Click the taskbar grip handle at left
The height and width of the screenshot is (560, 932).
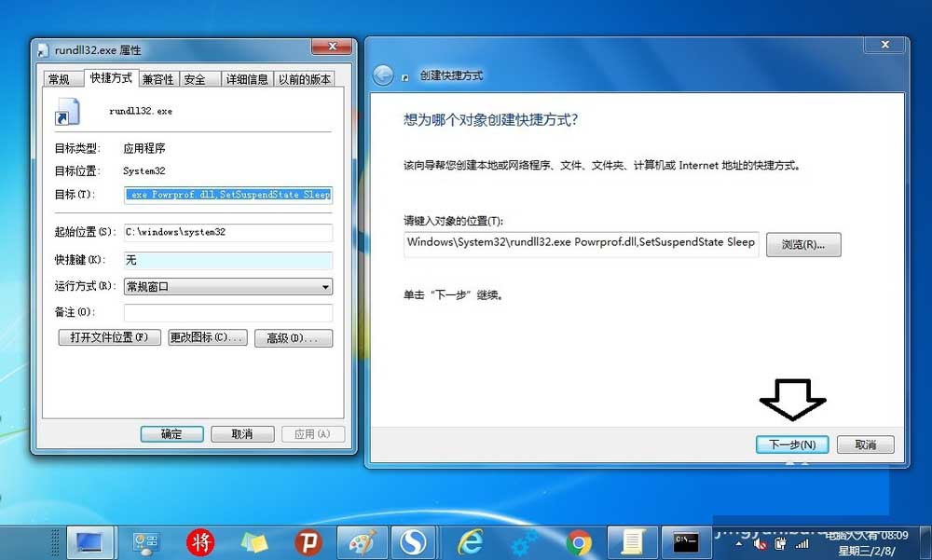[55, 542]
